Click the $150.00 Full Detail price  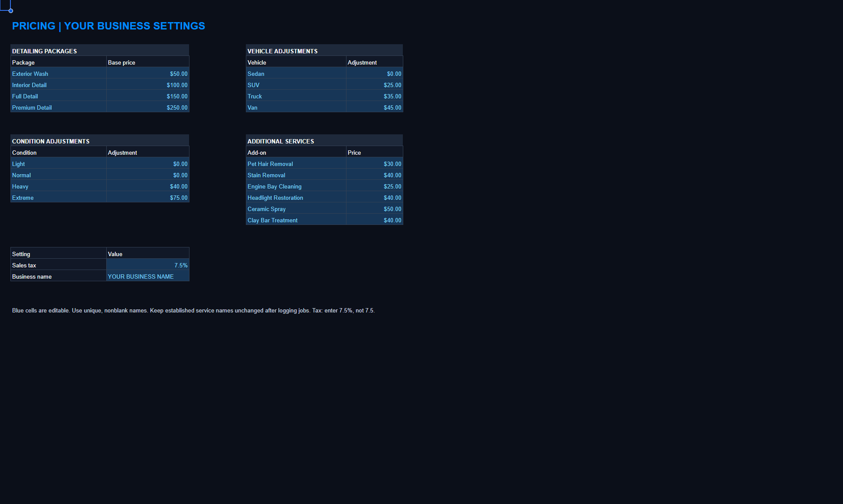click(147, 96)
